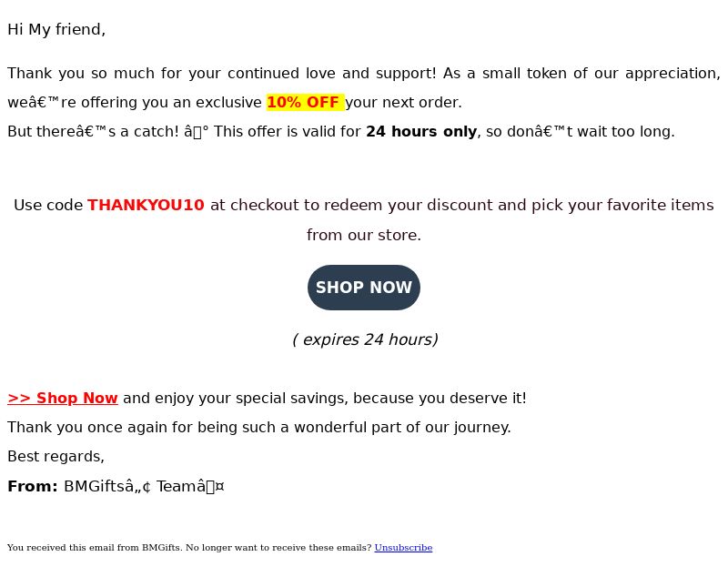Click the red THANKYOU10 promo code

pos(146,205)
